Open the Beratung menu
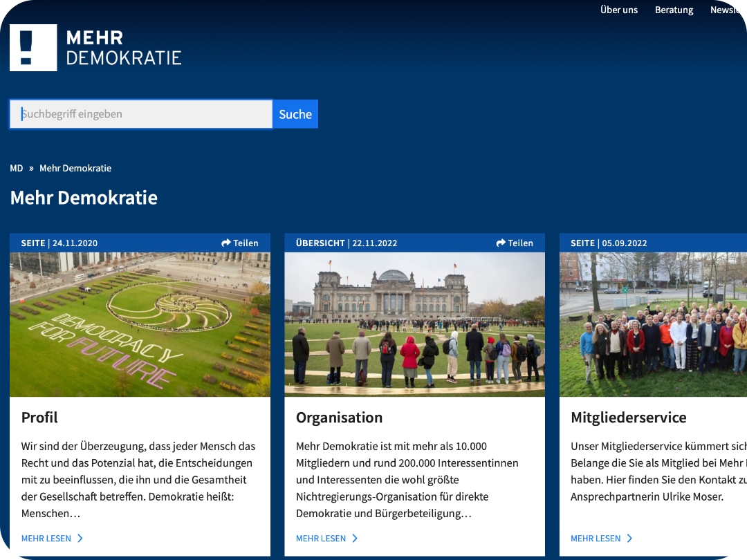The height and width of the screenshot is (560, 747). (674, 10)
